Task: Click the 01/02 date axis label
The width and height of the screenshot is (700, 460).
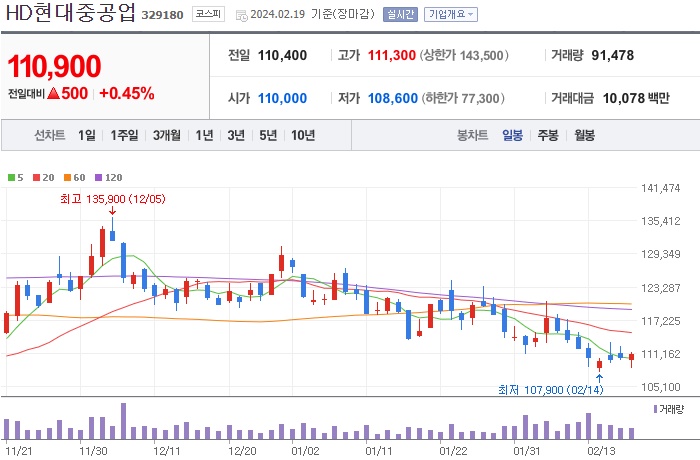Action: click(x=305, y=451)
